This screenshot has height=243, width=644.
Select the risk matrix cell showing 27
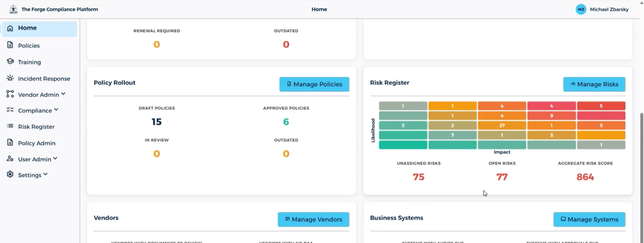pyautogui.click(x=502, y=125)
